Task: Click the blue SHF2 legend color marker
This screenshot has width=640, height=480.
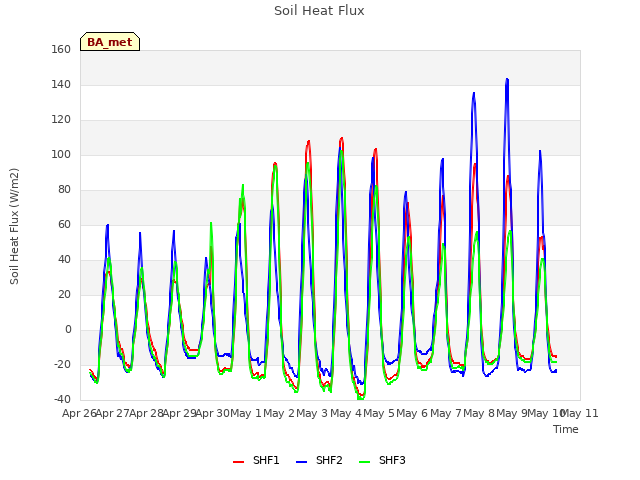Action: 301,462
